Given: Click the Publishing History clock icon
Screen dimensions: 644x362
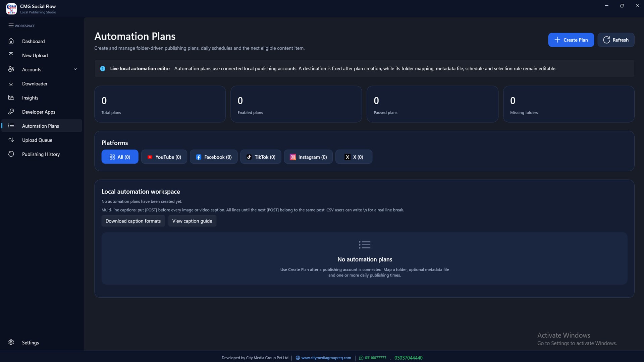Looking at the screenshot, I should 11,154.
